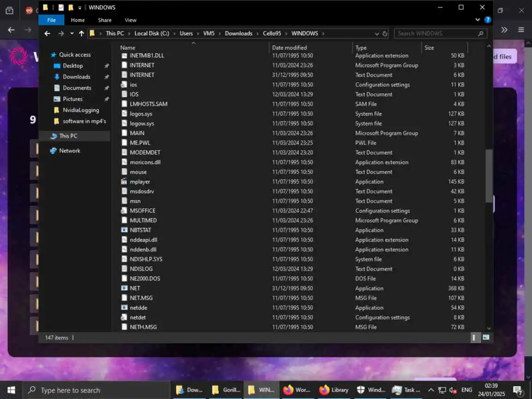Select Cello95 breadcrumb segment
Screen dimensions: 532x399
point(272,33)
